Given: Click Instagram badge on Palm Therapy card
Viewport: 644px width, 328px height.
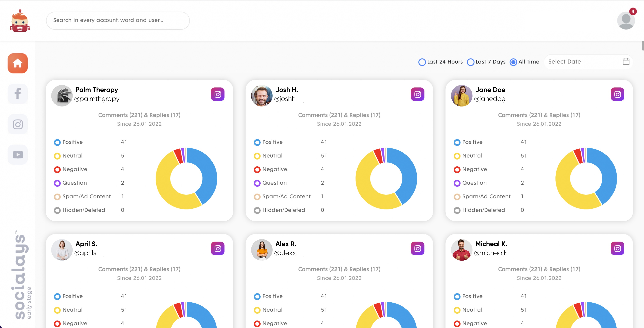Looking at the screenshot, I should pyautogui.click(x=217, y=94).
